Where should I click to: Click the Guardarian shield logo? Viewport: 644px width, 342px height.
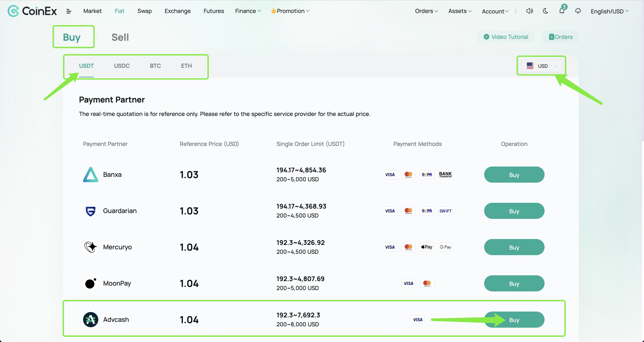(x=90, y=211)
